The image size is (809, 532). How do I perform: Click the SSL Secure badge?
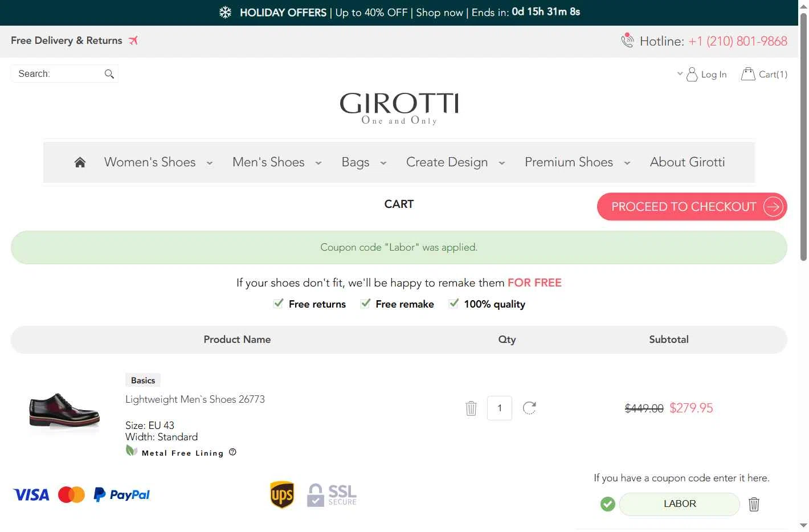332,495
